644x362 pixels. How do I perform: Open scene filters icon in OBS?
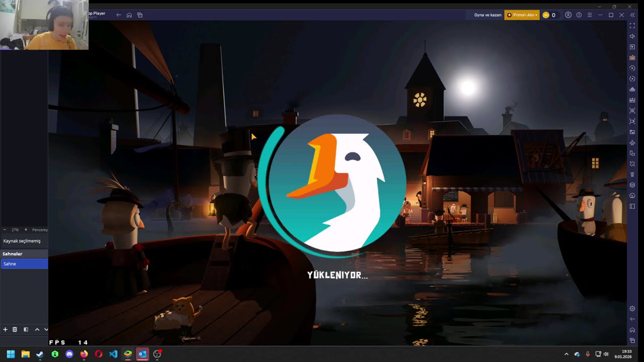[26, 329]
